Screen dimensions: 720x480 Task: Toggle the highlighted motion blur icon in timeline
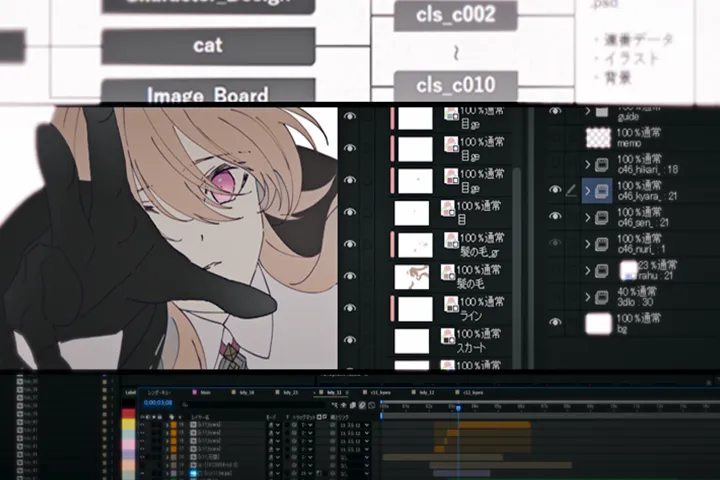362,405
